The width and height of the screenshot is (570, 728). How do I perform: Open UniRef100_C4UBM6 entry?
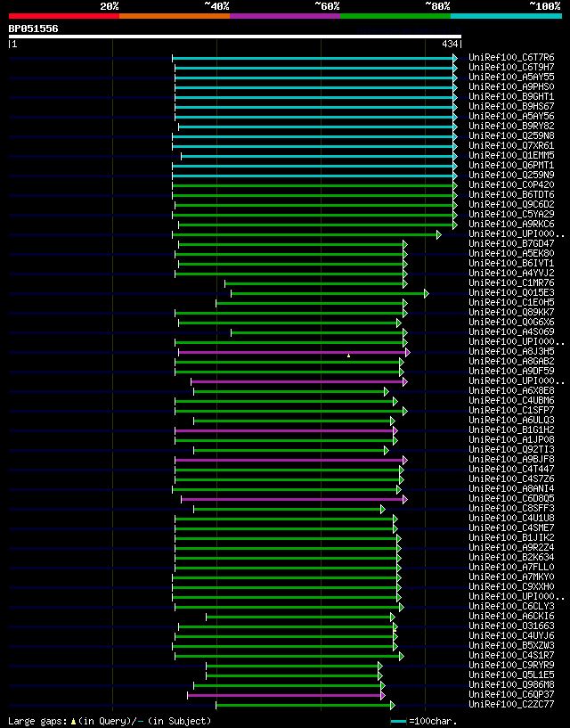point(511,401)
